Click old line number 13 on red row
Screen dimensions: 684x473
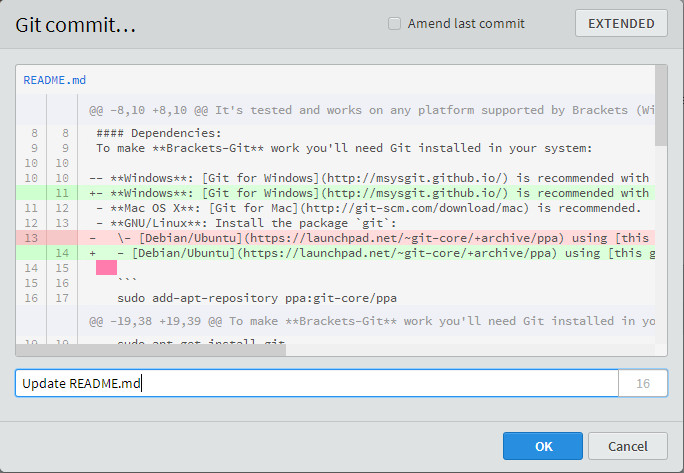point(31,238)
